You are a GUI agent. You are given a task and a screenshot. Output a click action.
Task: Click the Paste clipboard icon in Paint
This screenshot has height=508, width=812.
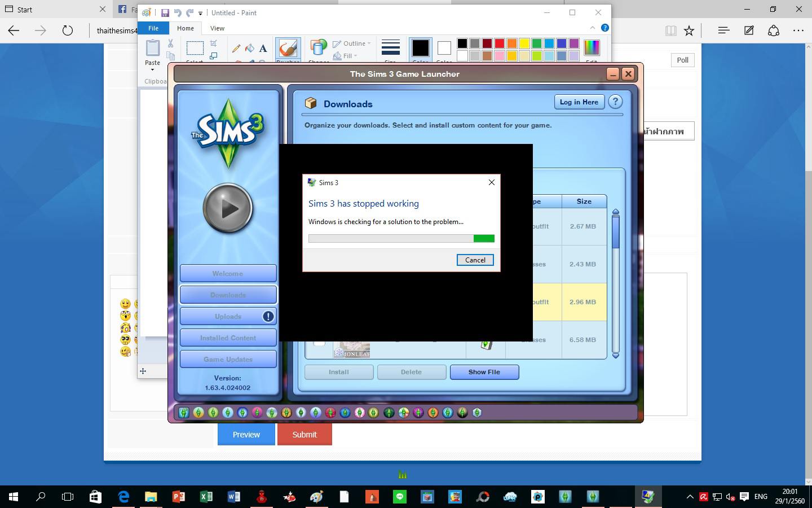tap(153, 47)
